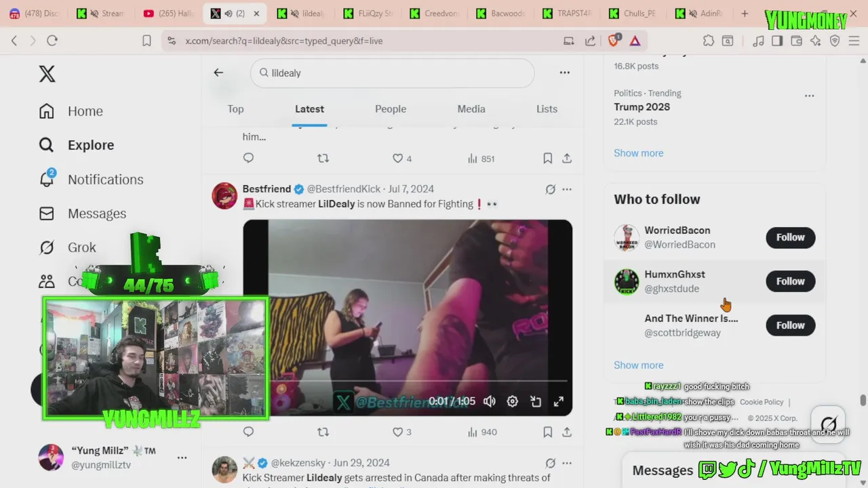The image size is (868, 488).
Task: Switch to the Media tab
Action: pyautogui.click(x=471, y=109)
